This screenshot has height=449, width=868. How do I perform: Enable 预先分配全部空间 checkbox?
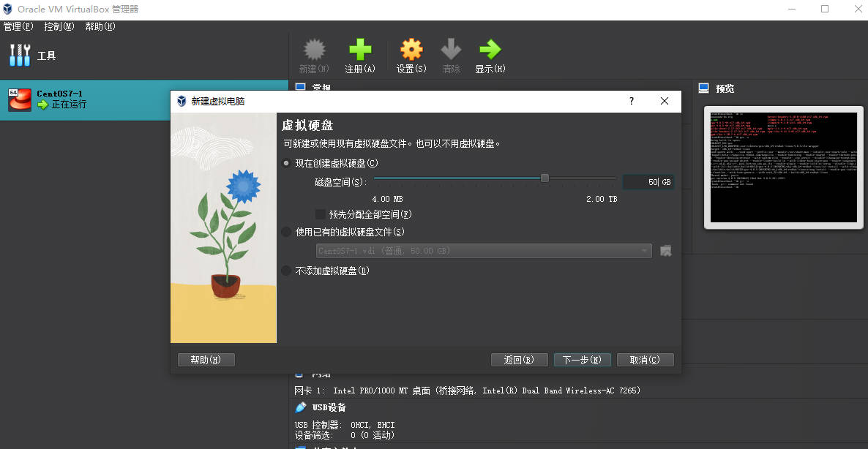tap(320, 214)
